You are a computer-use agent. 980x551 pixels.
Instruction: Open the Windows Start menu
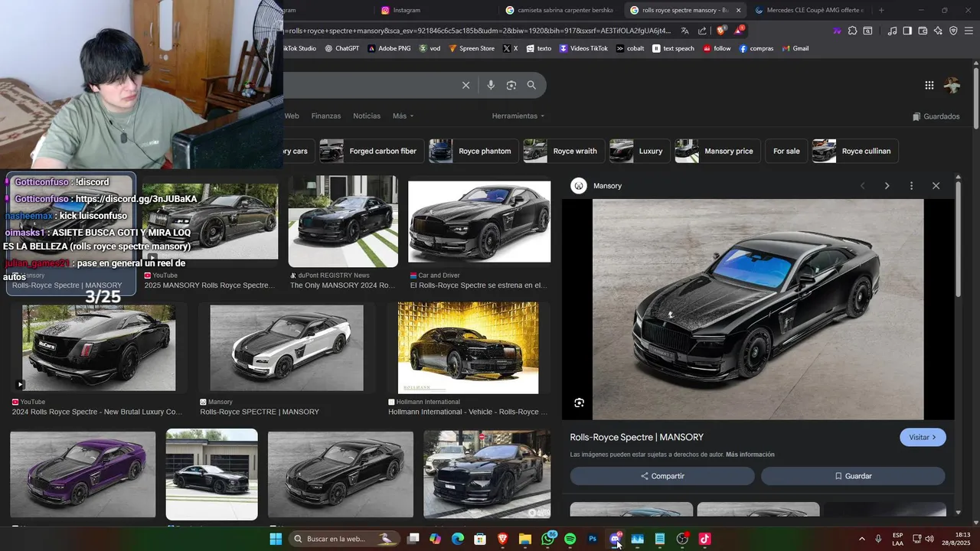point(276,539)
